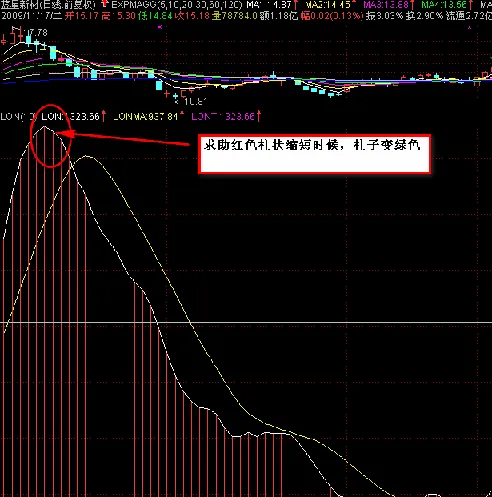Image resolution: width=492 pixels, height=497 pixels.
Task: Click the horizontal zero axis line
Action: [246, 323]
